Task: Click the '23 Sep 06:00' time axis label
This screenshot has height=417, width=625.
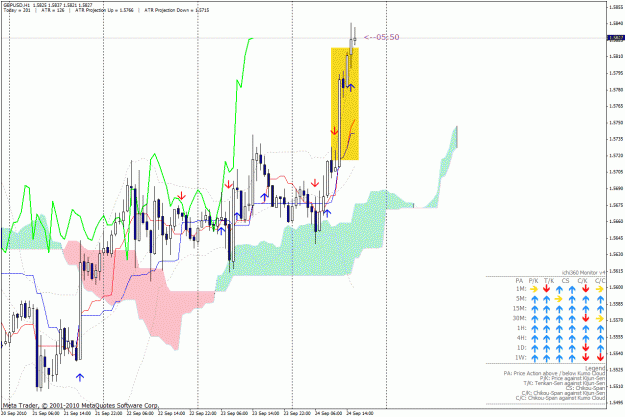Action: [235, 413]
